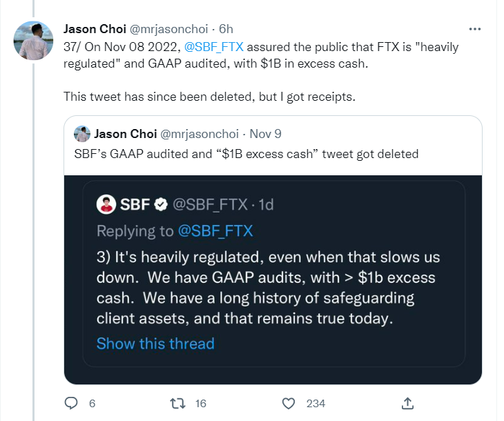
Task: Click the 'Show this thread' link
Action: tap(155, 344)
